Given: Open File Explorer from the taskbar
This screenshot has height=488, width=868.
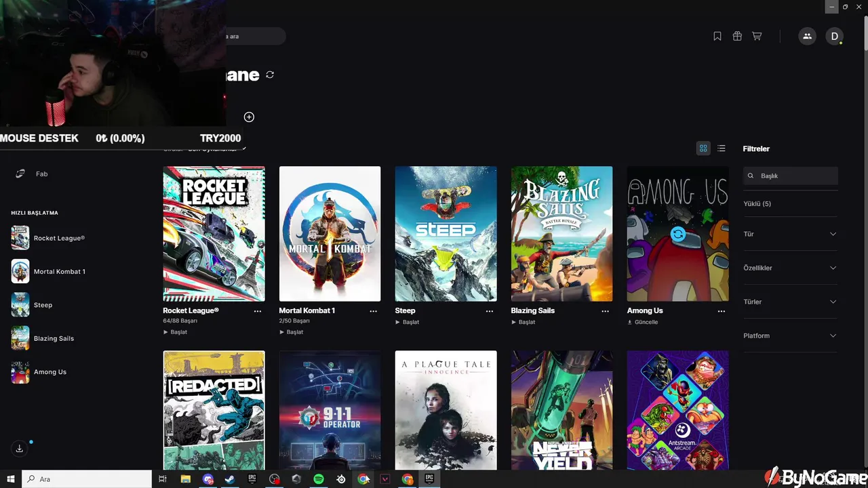Looking at the screenshot, I should pyautogui.click(x=185, y=479).
